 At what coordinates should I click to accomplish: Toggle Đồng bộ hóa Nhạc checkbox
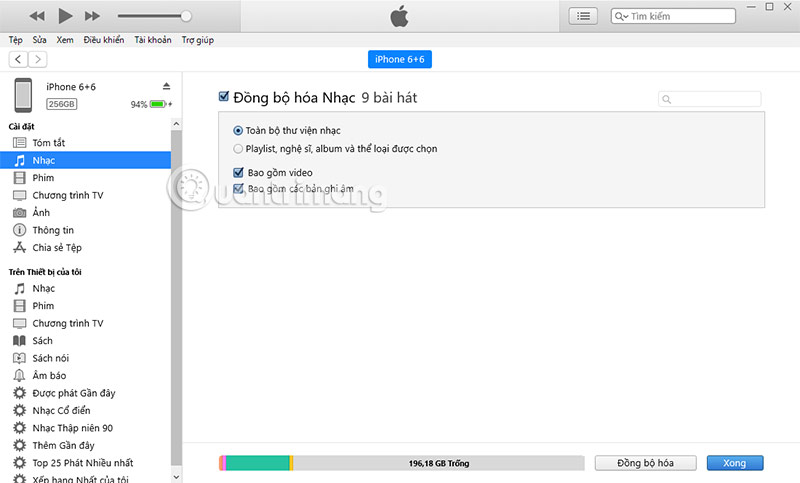click(223, 96)
